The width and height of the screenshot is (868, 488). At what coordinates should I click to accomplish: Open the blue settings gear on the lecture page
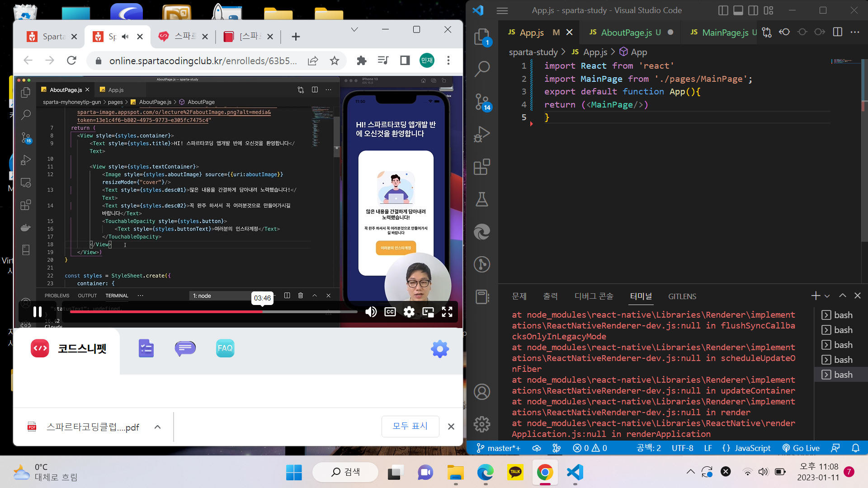[x=440, y=349]
